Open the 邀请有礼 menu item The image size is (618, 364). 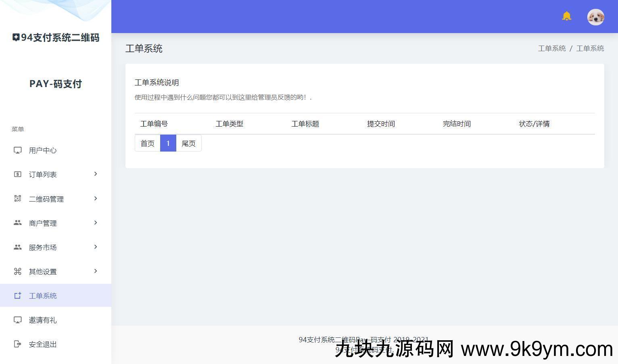click(43, 320)
